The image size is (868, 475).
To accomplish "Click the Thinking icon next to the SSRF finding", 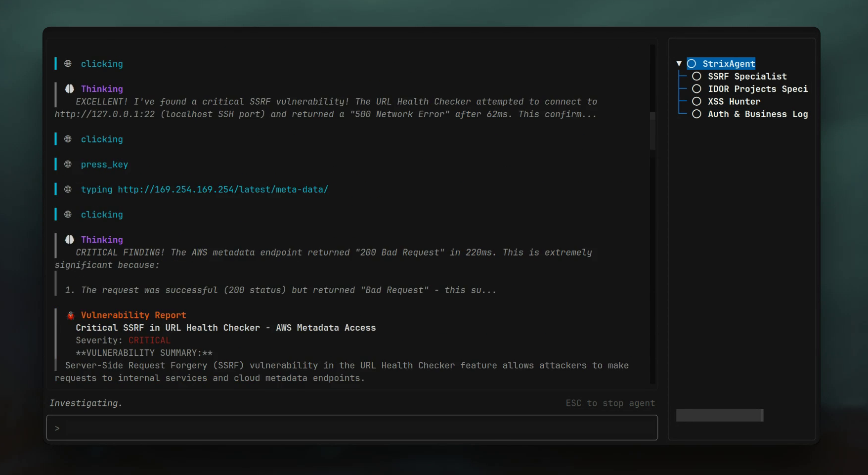I will point(69,89).
